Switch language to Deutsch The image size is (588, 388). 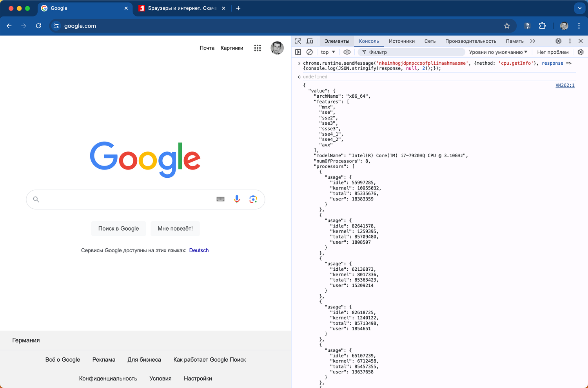pos(199,250)
